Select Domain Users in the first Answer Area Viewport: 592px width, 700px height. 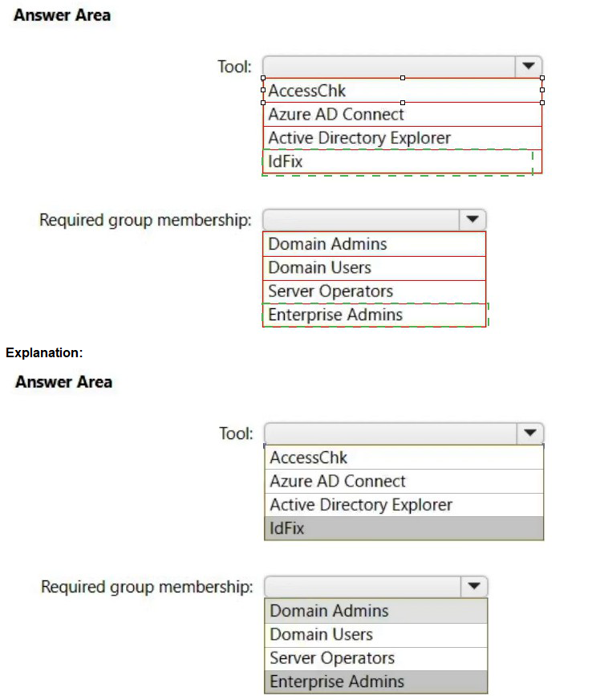(x=374, y=267)
